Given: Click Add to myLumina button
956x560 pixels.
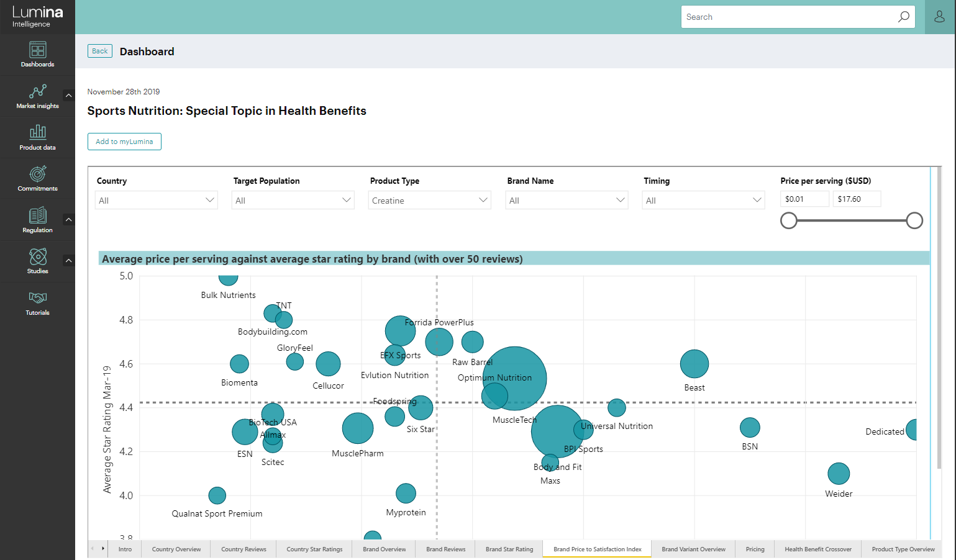Looking at the screenshot, I should tap(124, 142).
